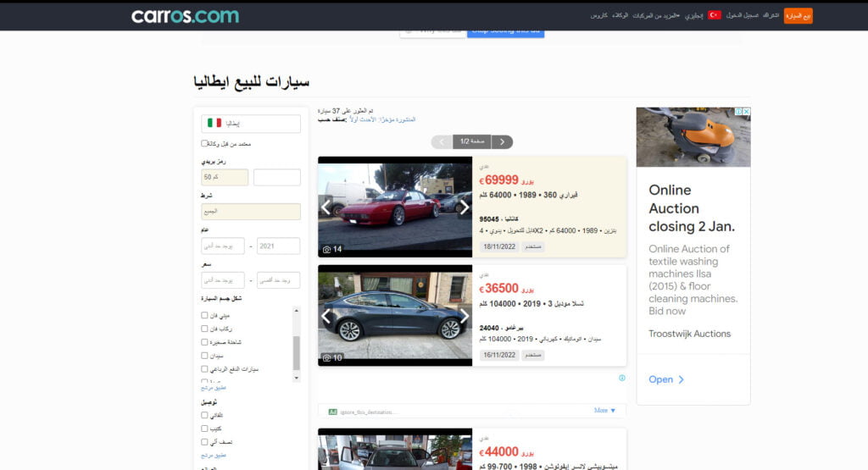Tick the agency-certified checkbox under country field

(x=204, y=143)
